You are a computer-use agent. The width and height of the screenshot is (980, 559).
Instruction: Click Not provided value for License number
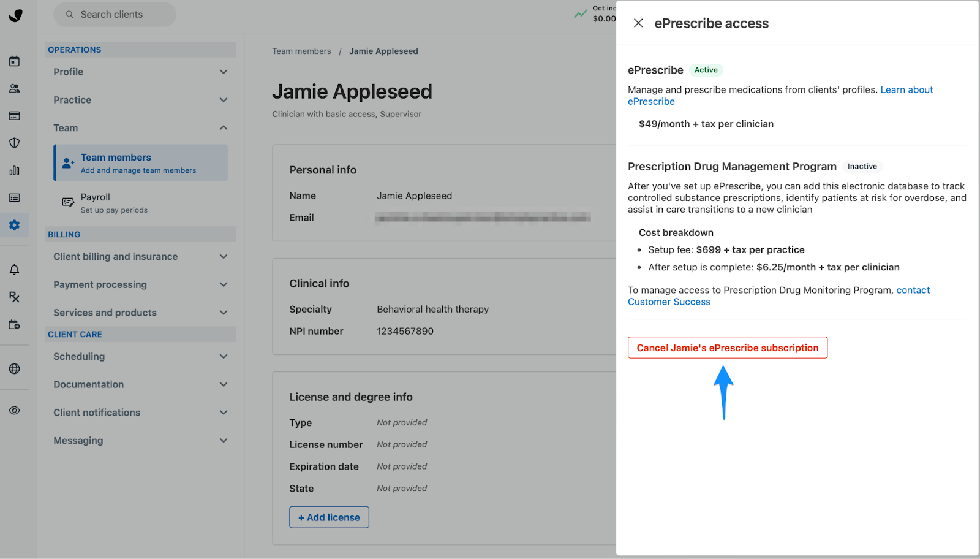point(402,445)
